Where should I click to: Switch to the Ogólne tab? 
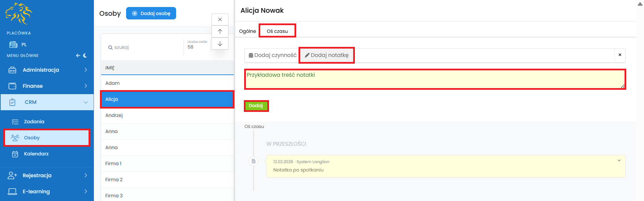(247, 31)
